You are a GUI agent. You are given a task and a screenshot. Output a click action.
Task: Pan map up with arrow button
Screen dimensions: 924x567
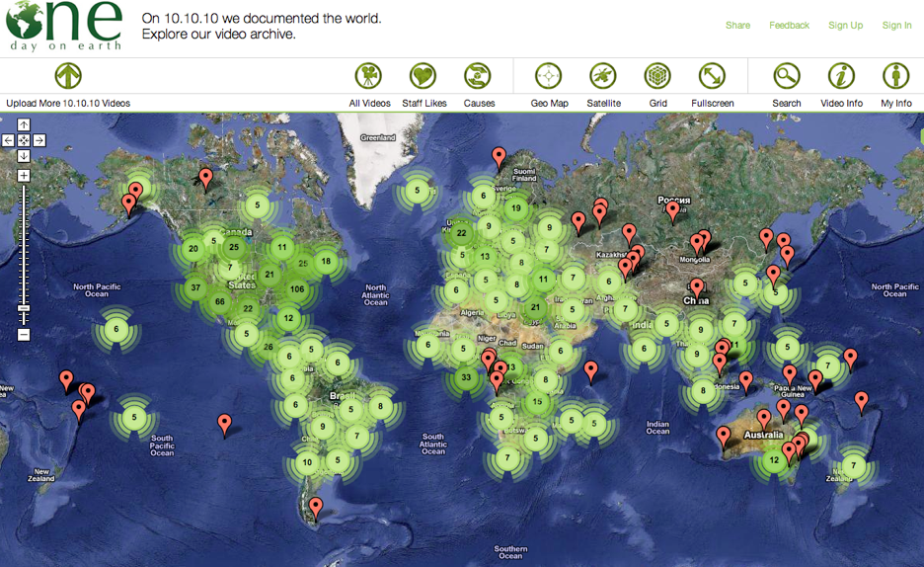pos(24,125)
